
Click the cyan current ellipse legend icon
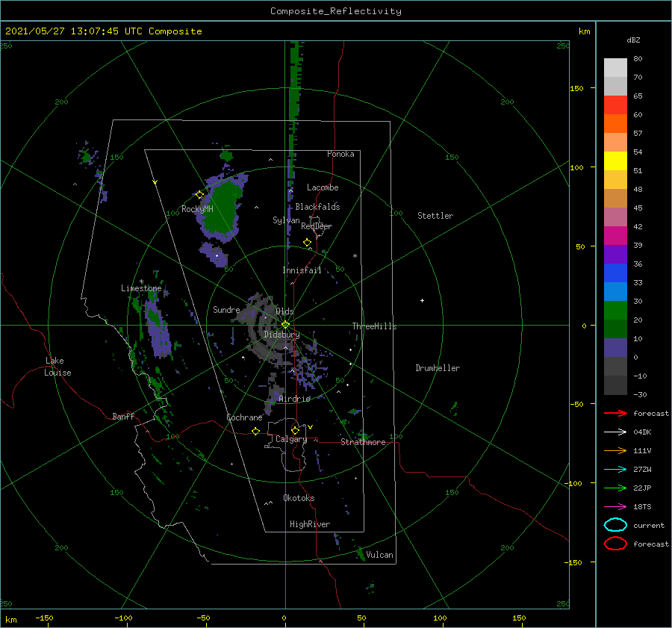point(615,525)
